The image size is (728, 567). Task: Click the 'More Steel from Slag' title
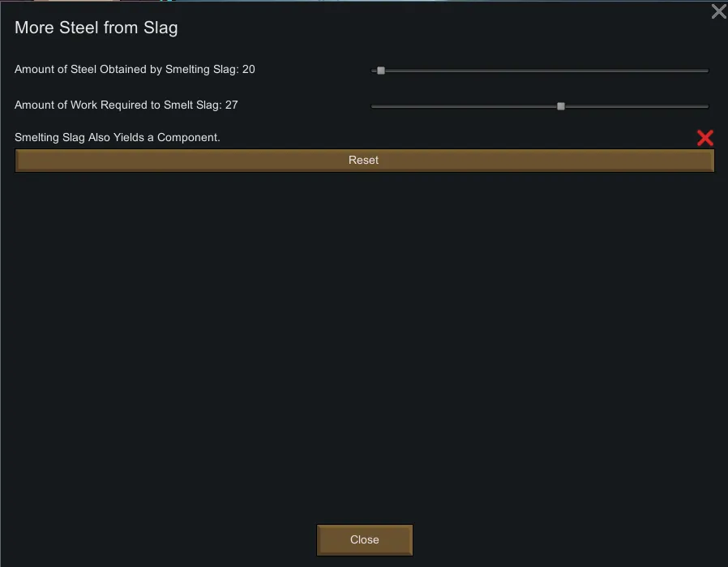coord(96,28)
